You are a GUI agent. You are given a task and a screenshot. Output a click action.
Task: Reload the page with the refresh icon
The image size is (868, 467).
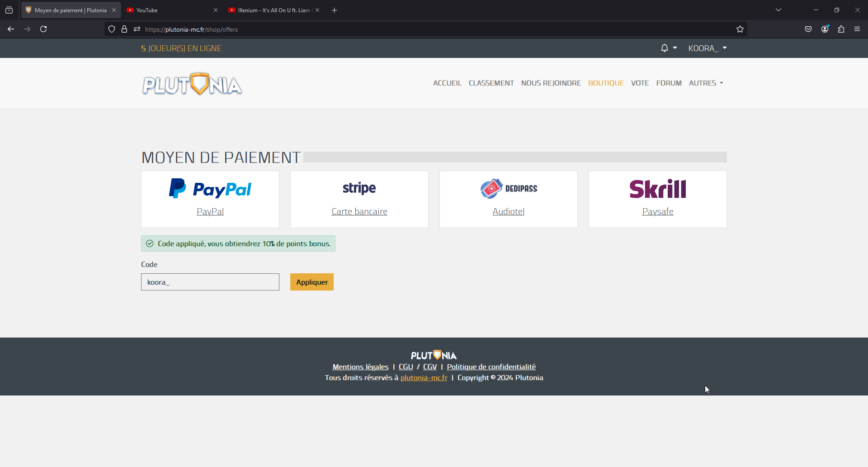pyautogui.click(x=43, y=29)
